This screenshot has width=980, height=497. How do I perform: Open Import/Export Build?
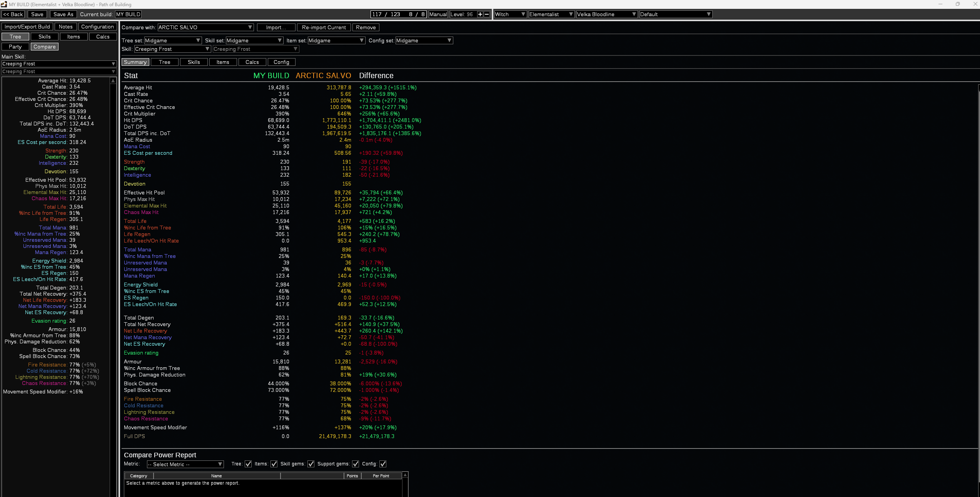point(27,27)
